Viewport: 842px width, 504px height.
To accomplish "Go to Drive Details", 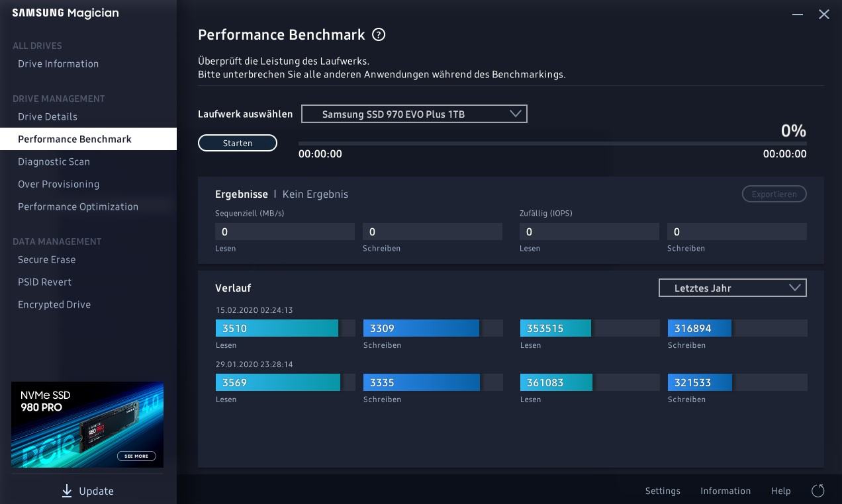I will coord(48,116).
